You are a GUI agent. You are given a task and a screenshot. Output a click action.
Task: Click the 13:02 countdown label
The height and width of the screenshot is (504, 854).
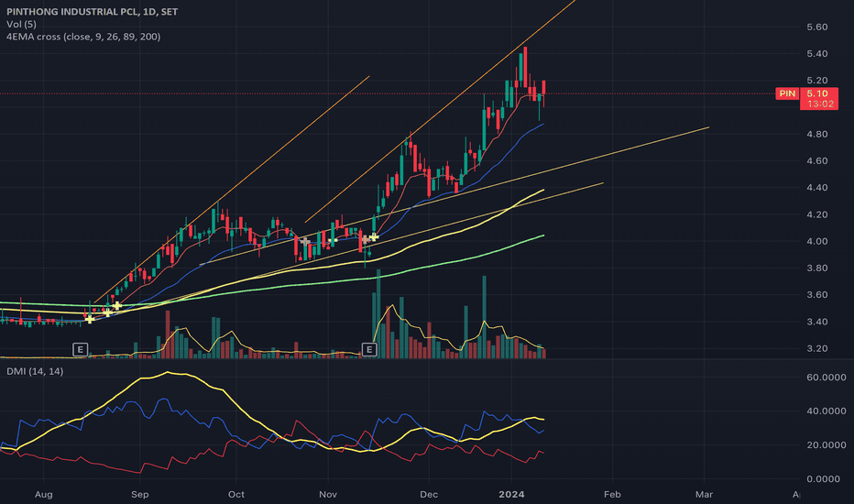click(x=820, y=104)
